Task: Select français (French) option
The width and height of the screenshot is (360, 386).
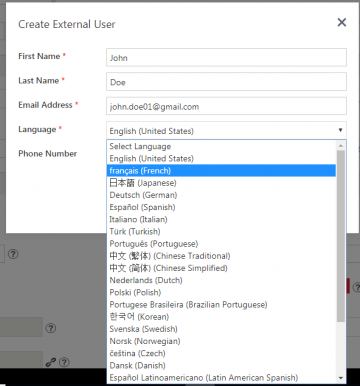Action: point(221,171)
